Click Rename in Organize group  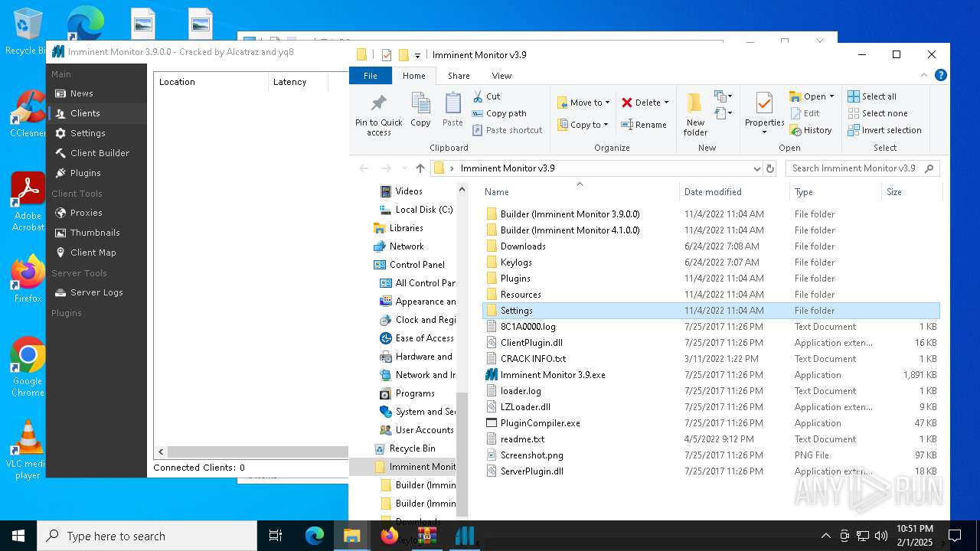click(643, 125)
